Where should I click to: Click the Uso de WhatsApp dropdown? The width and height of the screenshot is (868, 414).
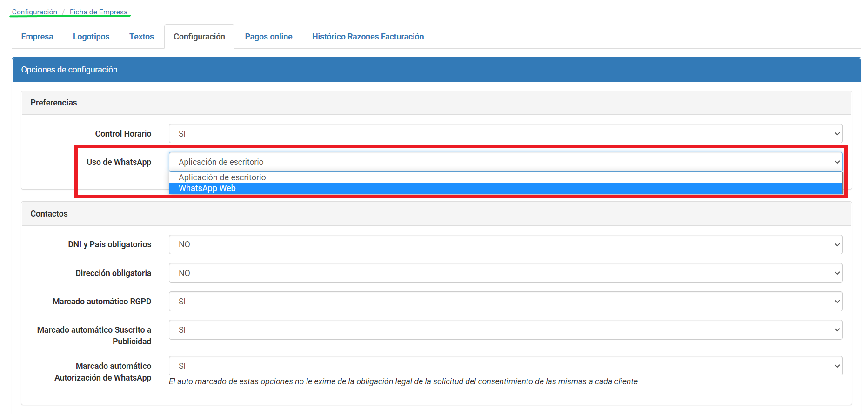[x=506, y=162]
